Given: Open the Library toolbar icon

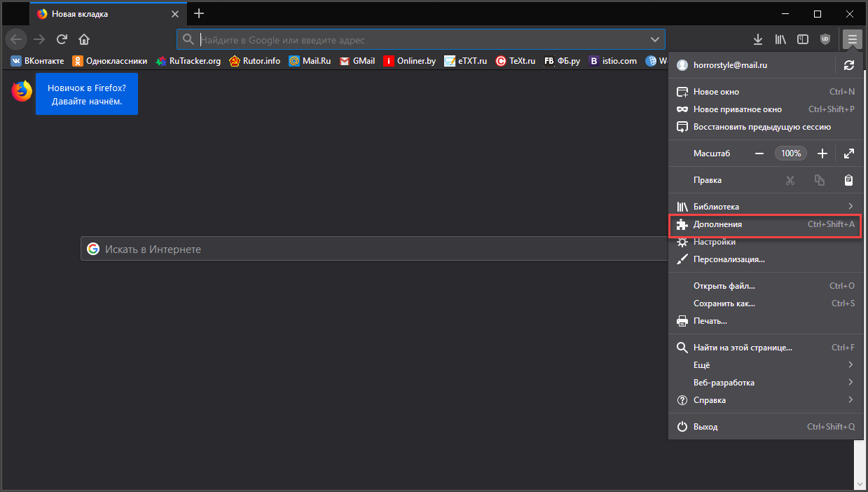Looking at the screenshot, I should pyautogui.click(x=780, y=39).
